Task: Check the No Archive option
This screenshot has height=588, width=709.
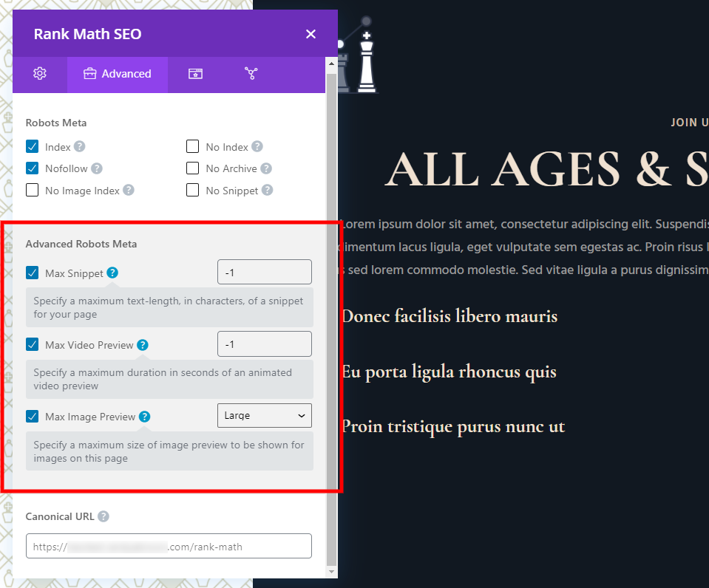Action: [193, 168]
